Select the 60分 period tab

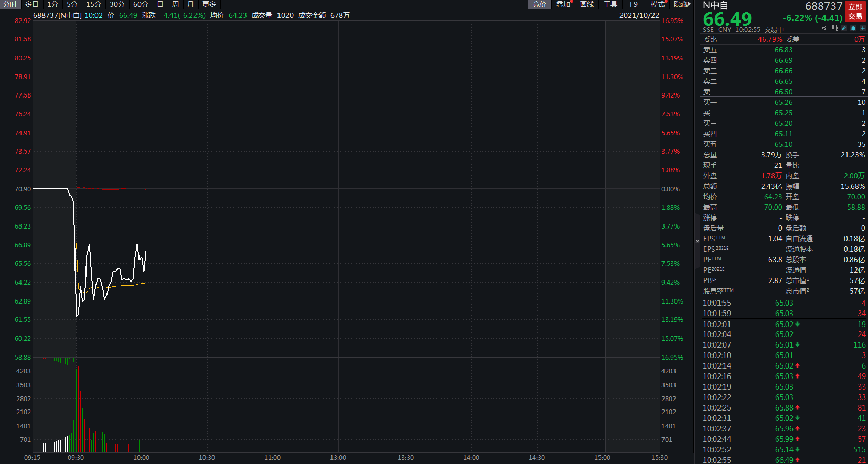point(141,4)
